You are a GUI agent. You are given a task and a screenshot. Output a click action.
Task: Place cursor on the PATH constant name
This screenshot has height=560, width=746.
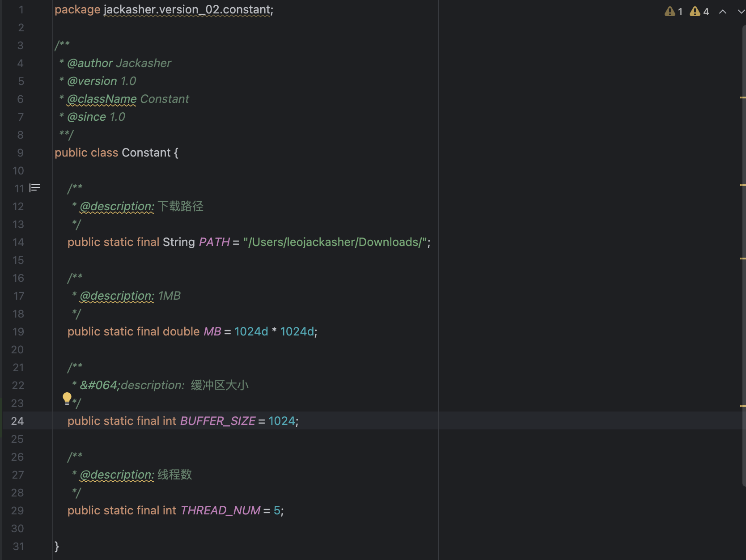pos(214,242)
